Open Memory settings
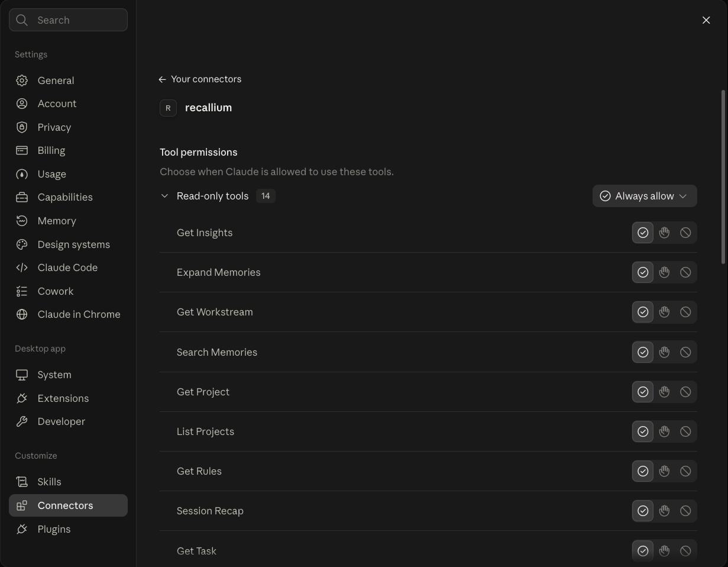 [68, 221]
